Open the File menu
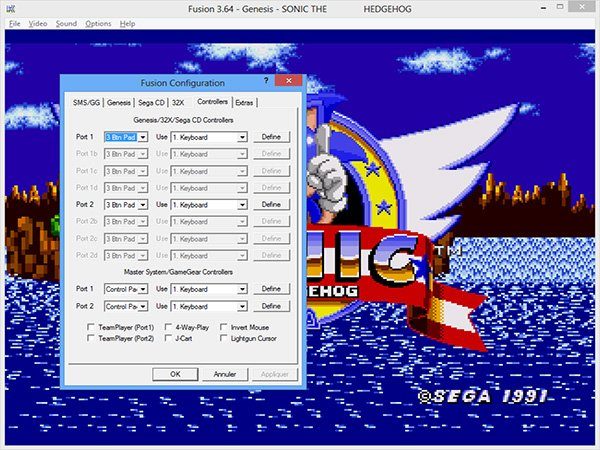This screenshot has width=600, height=450. [15, 24]
